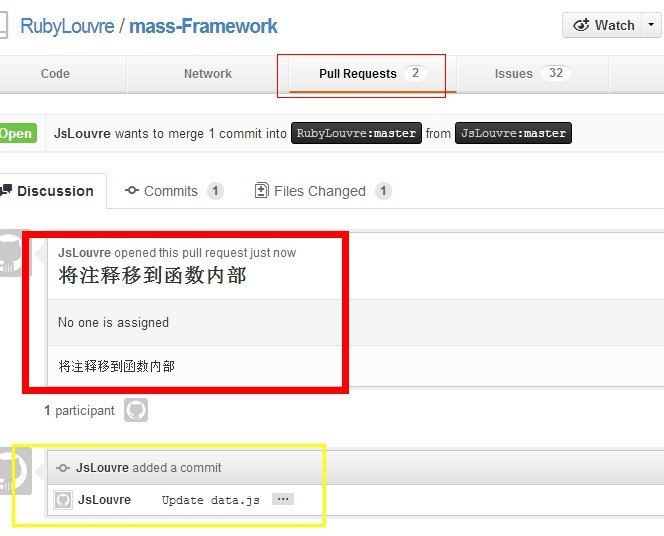Screen dimensions: 664x536
Task: Click the Commits tab commit icon
Action: point(132,191)
